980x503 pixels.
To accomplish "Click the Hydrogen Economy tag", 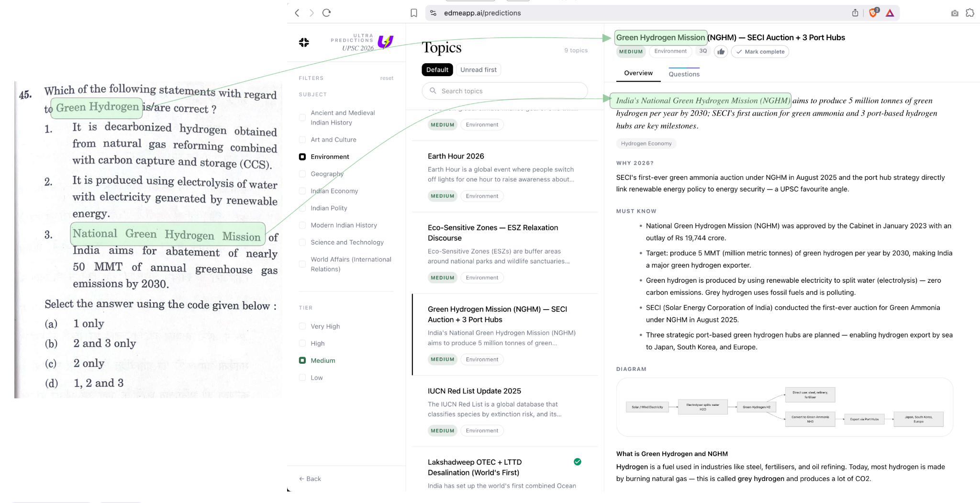I will [646, 144].
